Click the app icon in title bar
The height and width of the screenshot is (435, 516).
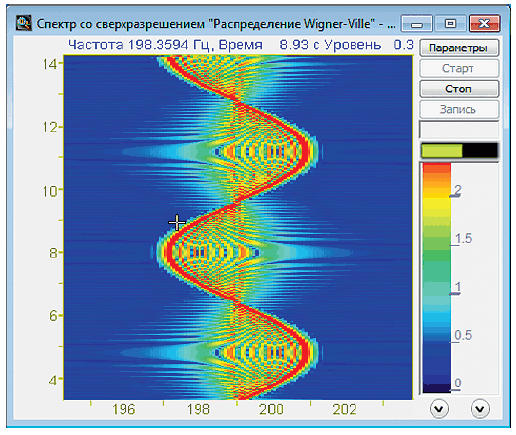pyautogui.click(x=24, y=23)
